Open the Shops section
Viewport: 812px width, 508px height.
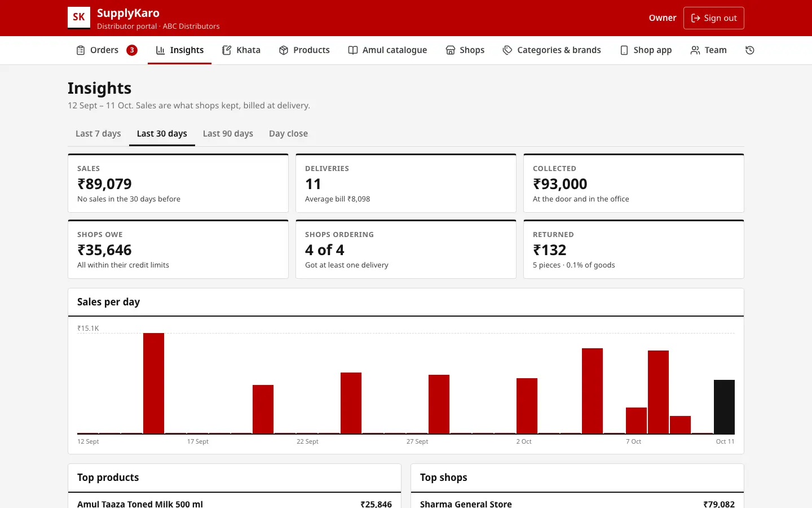coord(465,50)
